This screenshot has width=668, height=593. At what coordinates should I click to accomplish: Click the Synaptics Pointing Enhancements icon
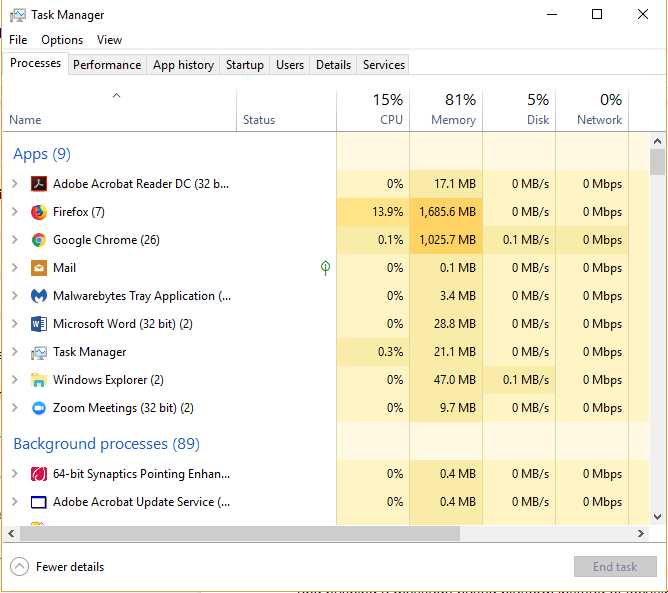[x=39, y=474]
